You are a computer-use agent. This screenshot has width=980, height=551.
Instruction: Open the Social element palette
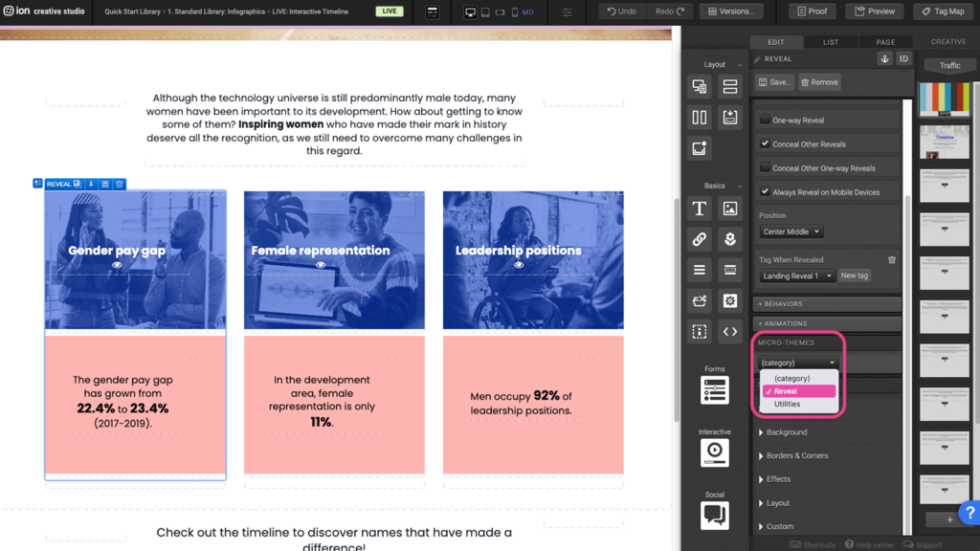[x=714, y=516]
